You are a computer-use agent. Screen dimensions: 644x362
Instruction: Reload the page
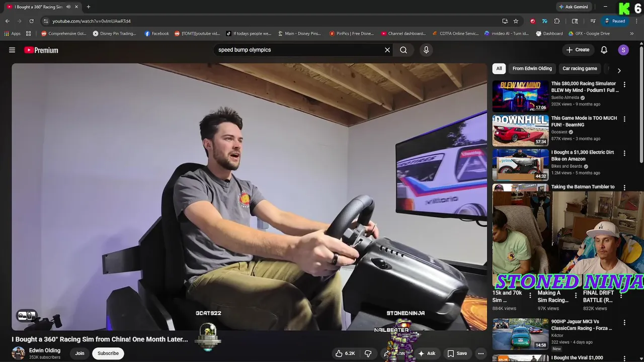pyautogui.click(x=31, y=21)
